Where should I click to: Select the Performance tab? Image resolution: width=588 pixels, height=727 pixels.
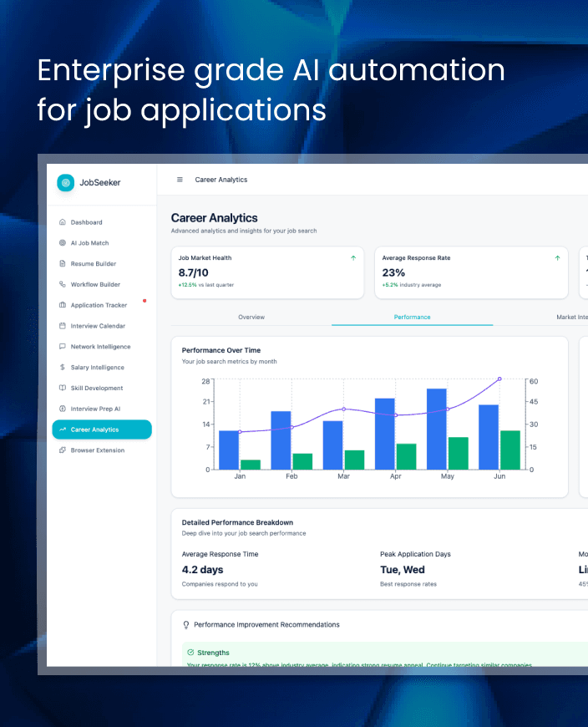point(412,318)
